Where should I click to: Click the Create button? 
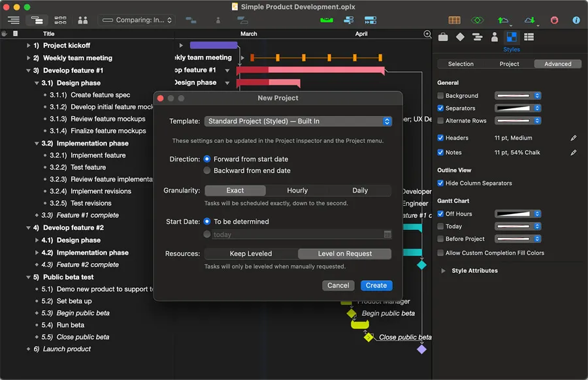[376, 285]
